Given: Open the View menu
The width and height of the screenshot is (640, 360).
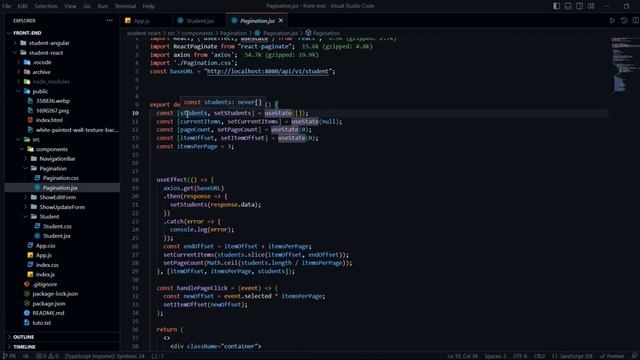Looking at the screenshot, I should [70, 6].
